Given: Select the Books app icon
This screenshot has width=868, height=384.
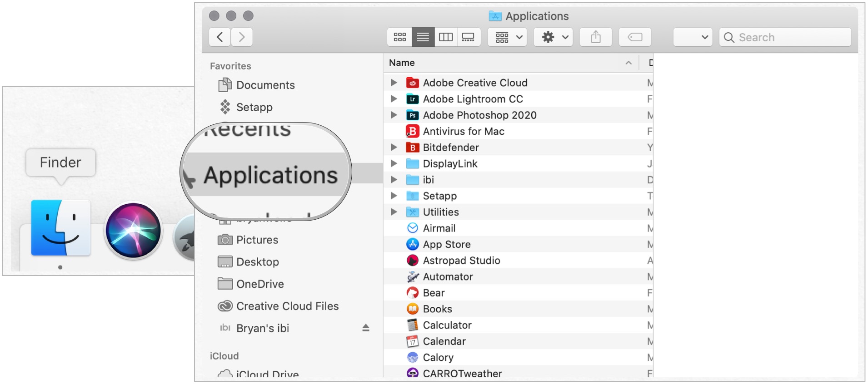Looking at the screenshot, I should coord(413,309).
